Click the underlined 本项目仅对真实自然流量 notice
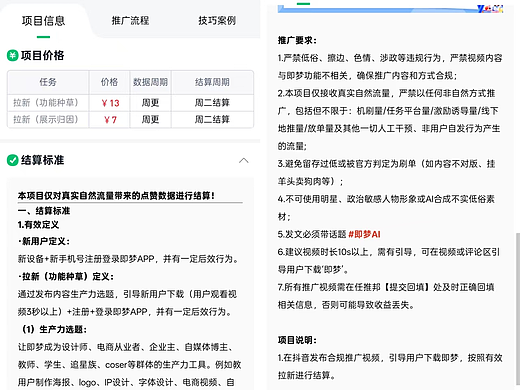 click(x=116, y=196)
